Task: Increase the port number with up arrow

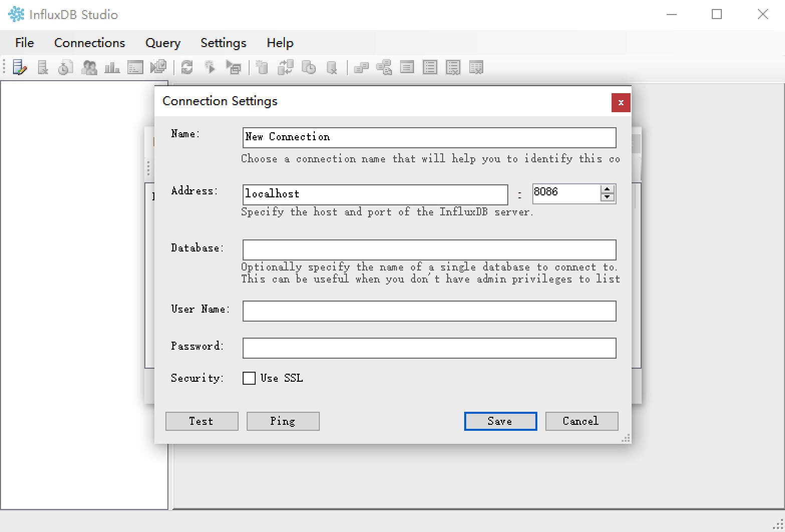Action: [x=608, y=189]
